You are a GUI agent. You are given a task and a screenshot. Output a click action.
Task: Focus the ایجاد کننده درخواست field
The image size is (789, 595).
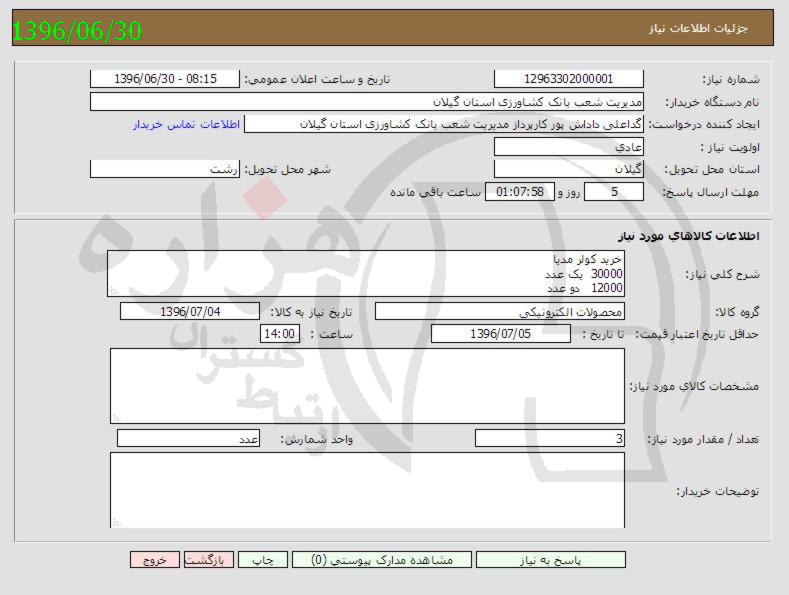coord(444,124)
